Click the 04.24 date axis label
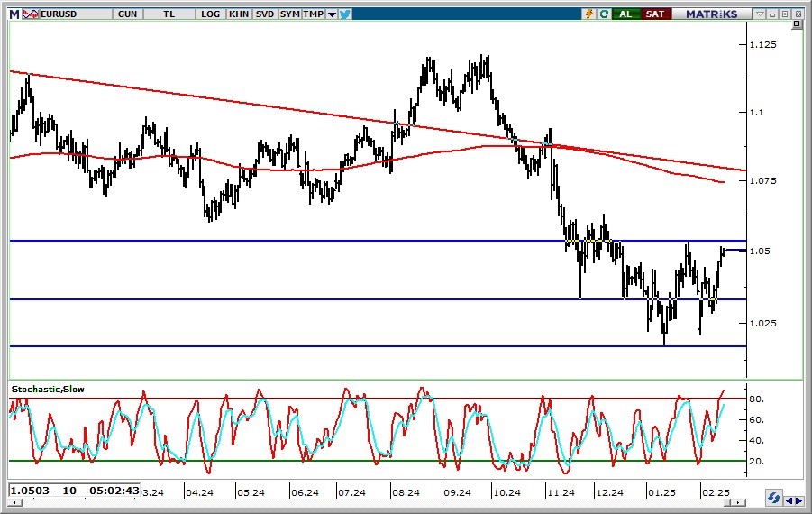 click(x=199, y=492)
